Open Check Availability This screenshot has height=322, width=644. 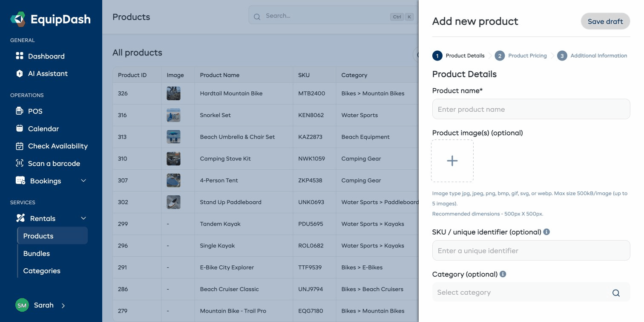pos(57,146)
